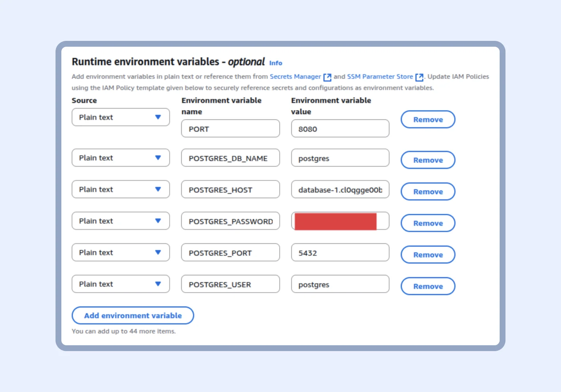Open the Secrets Manager link

[x=295, y=77]
